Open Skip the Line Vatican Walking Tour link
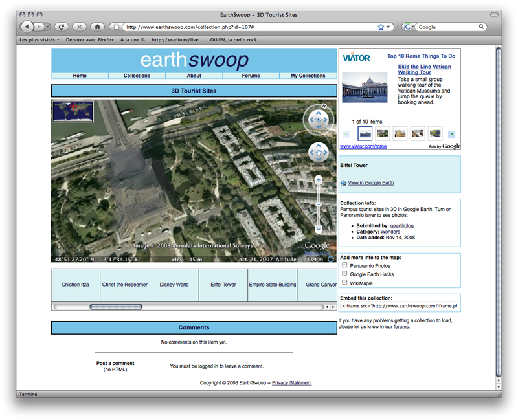 click(x=424, y=69)
